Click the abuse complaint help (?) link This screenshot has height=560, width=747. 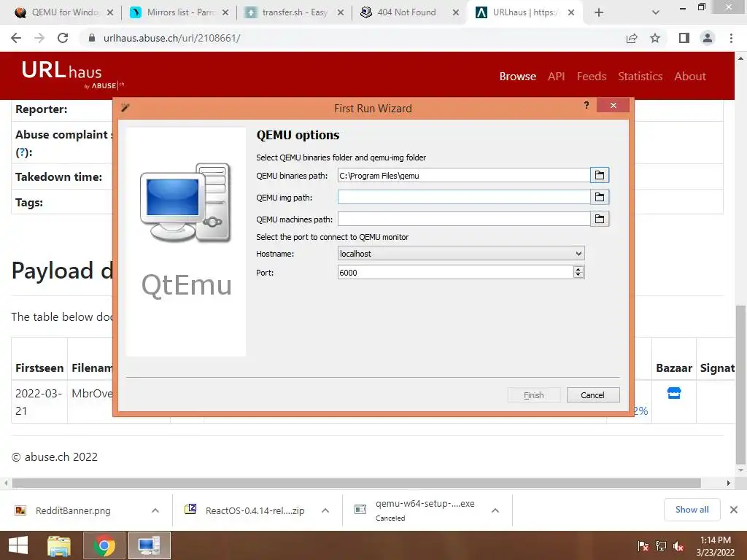tap(23, 152)
